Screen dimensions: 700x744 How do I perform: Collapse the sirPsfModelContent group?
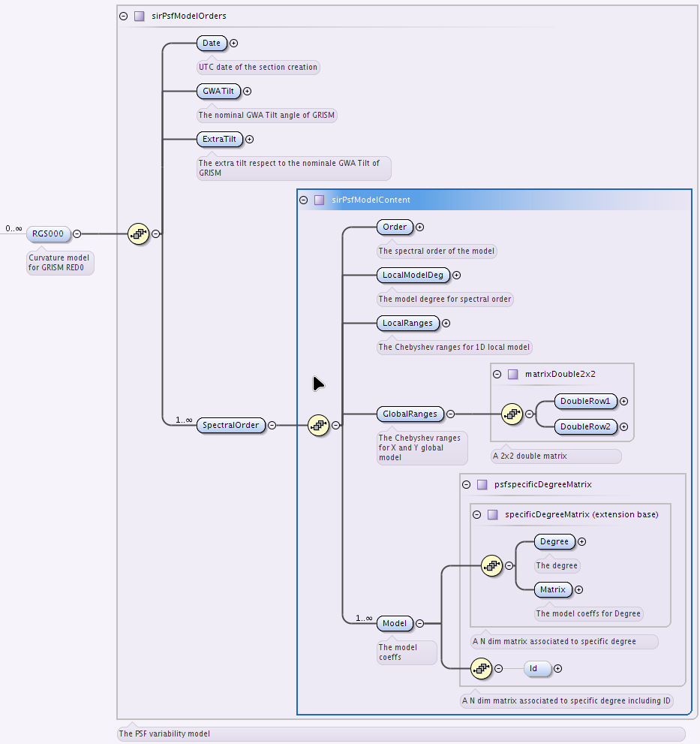[x=304, y=200]
